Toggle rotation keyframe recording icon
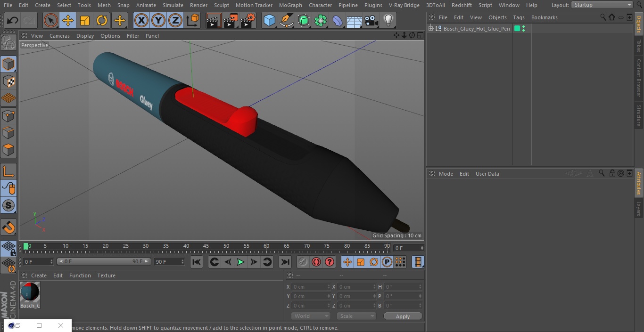 click(x=374, y=262)
